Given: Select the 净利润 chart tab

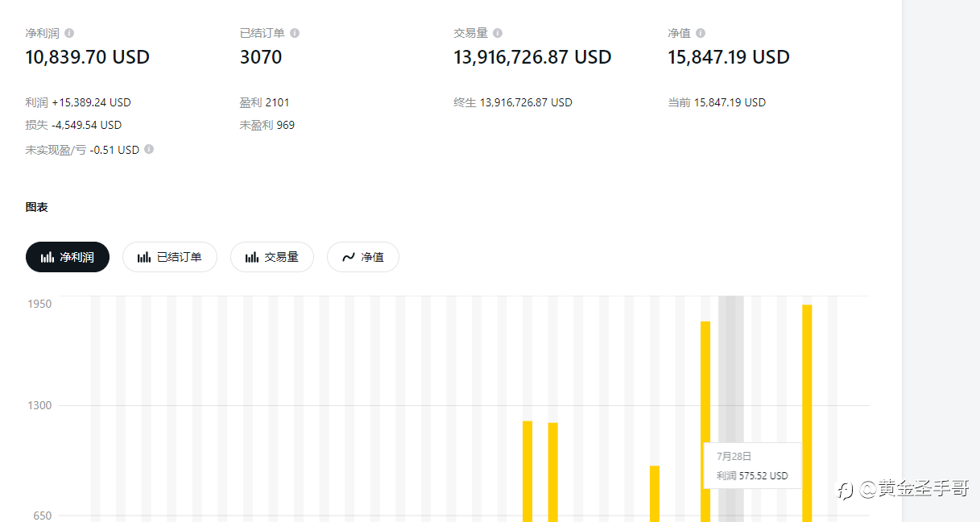Looking at the screenshot, I should [68, 257].
